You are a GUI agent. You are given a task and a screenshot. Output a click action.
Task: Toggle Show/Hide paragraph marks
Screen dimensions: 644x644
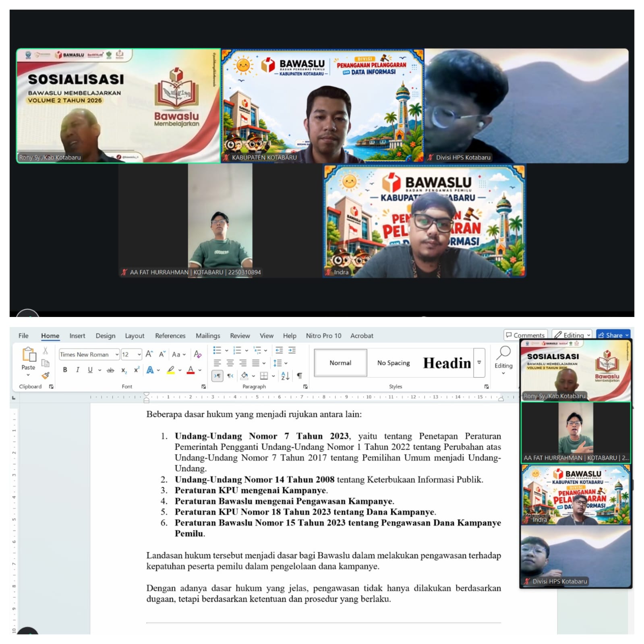(x=299, y=376)
